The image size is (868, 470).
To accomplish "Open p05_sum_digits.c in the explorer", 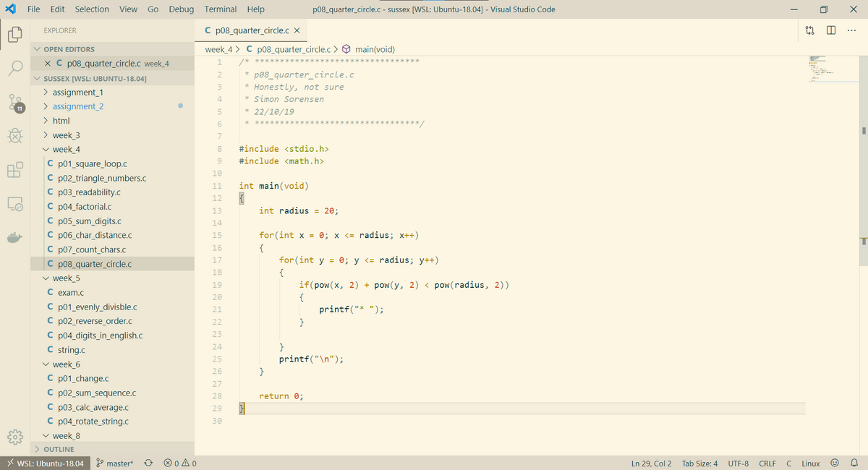I will tap(89, 221).
